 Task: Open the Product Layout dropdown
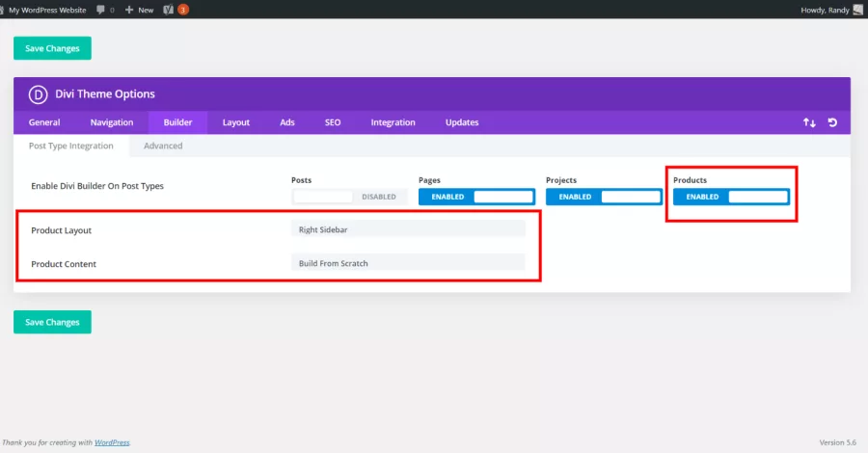point(408,229)
